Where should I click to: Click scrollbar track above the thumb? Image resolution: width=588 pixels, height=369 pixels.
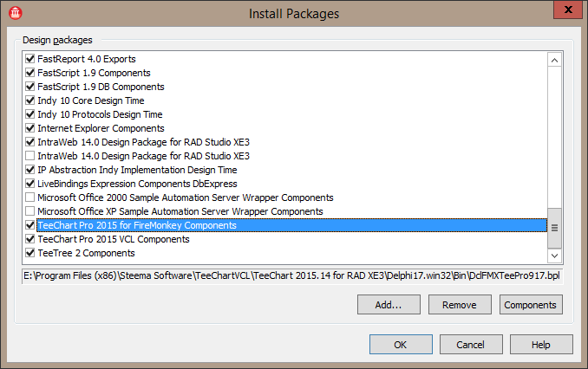[x=554, y=137]
